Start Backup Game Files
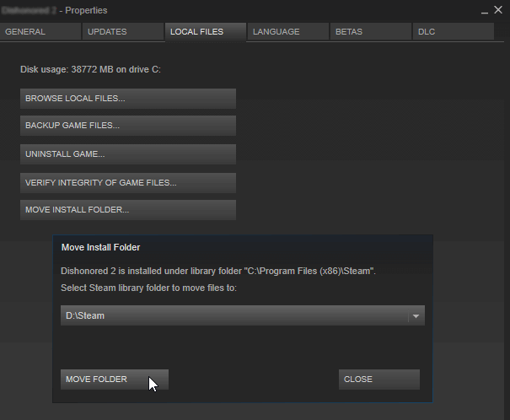510x420 pixels. [x=128, y=126]
